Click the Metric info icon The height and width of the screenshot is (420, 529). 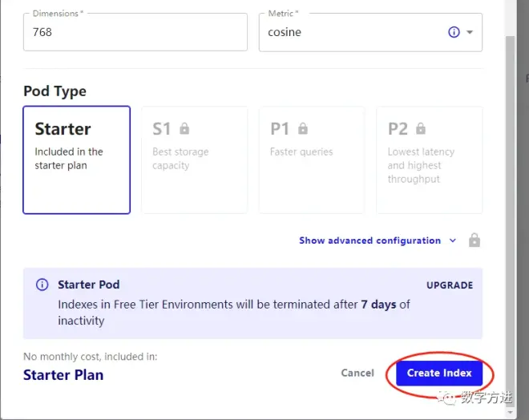(x=454, y=32)
